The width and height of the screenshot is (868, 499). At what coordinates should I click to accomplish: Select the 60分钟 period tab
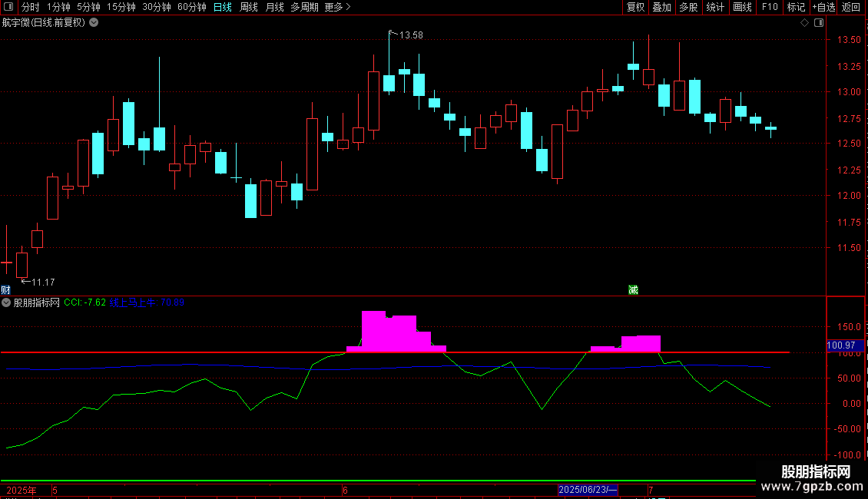point(192,7)
